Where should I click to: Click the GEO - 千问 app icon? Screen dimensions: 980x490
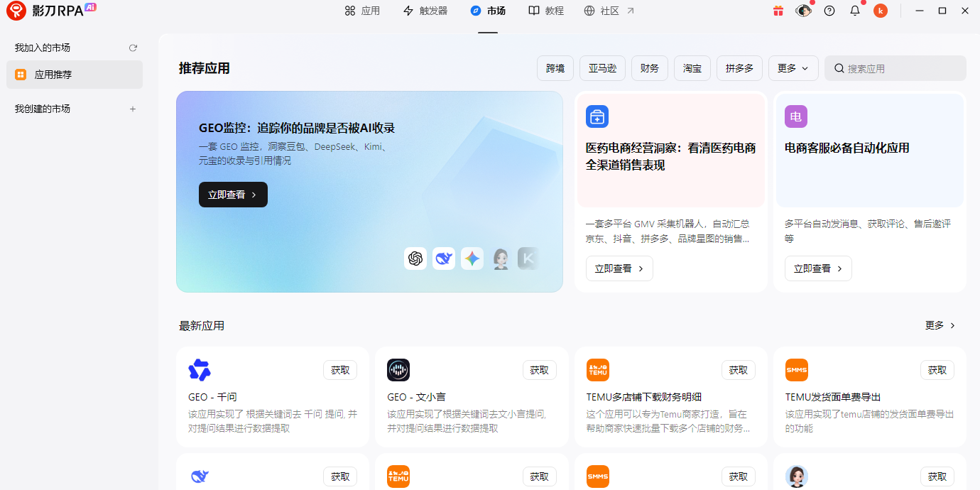[x=200, y=370]
